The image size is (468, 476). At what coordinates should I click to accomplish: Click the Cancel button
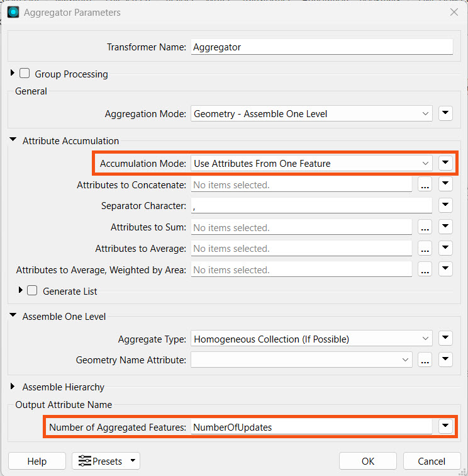(432, 462)
